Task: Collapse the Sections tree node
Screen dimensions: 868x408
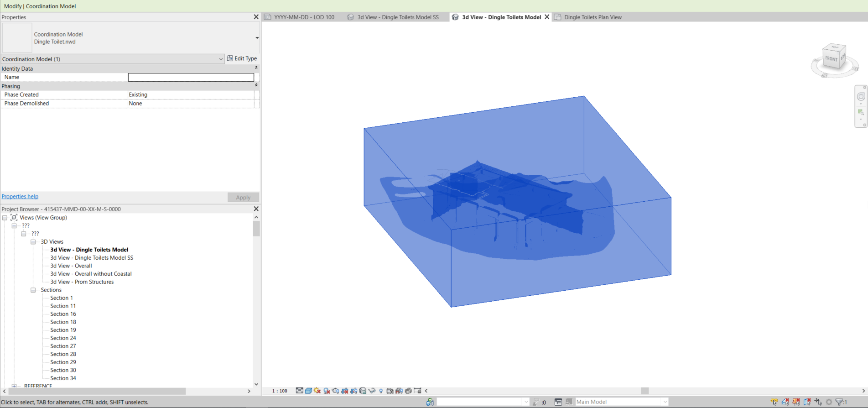Action: point(33,290)
